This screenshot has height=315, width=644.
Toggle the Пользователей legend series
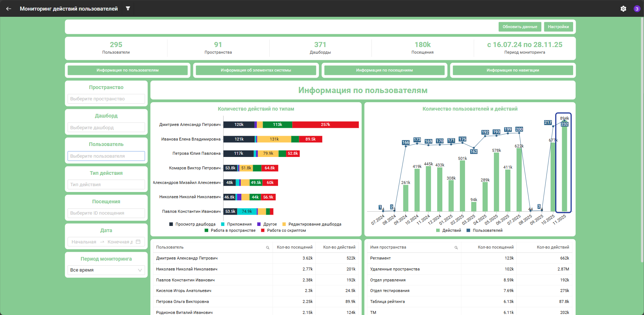click(484, 230)
